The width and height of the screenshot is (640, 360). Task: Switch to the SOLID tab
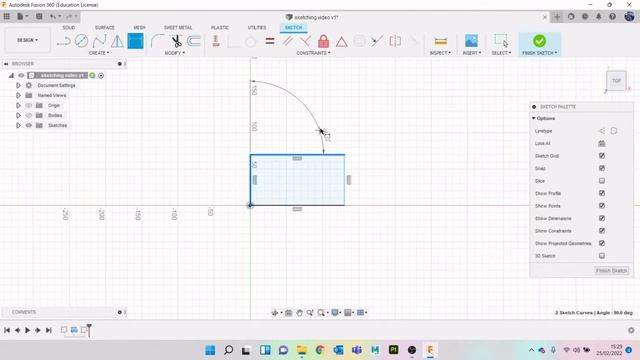(x=69, y=27)
